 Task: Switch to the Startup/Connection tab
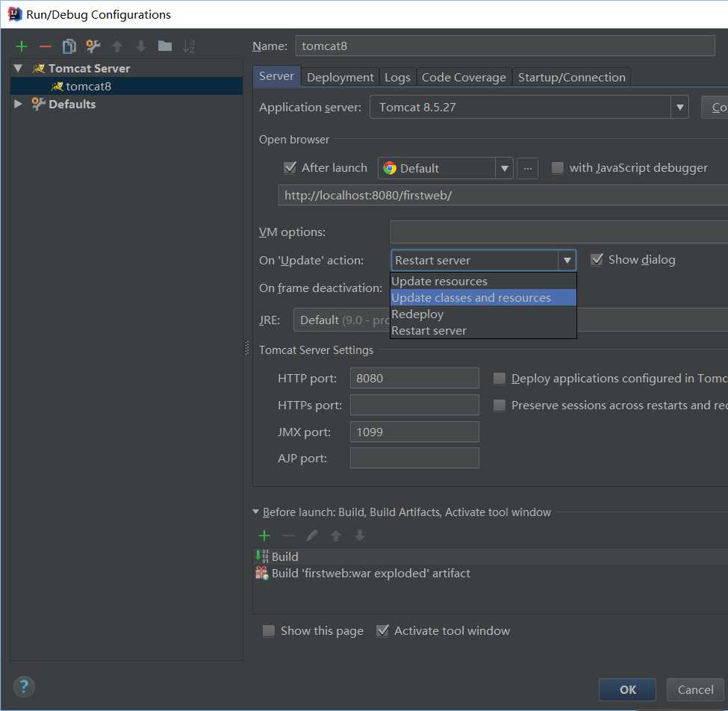[x=571, y=77]
